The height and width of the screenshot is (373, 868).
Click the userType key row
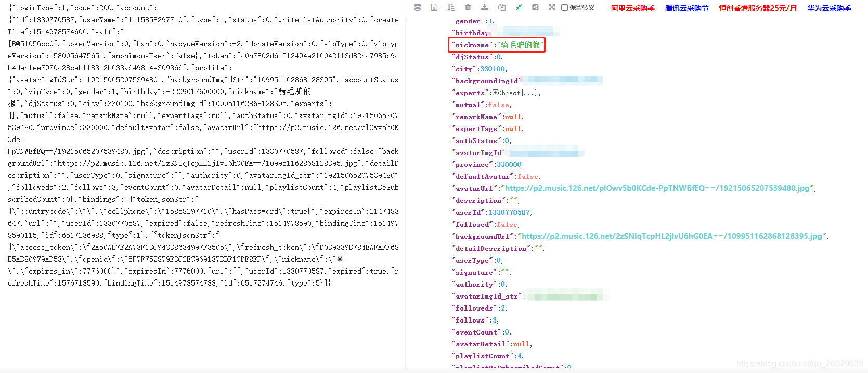pyautogui.click(x=477, y=260)
